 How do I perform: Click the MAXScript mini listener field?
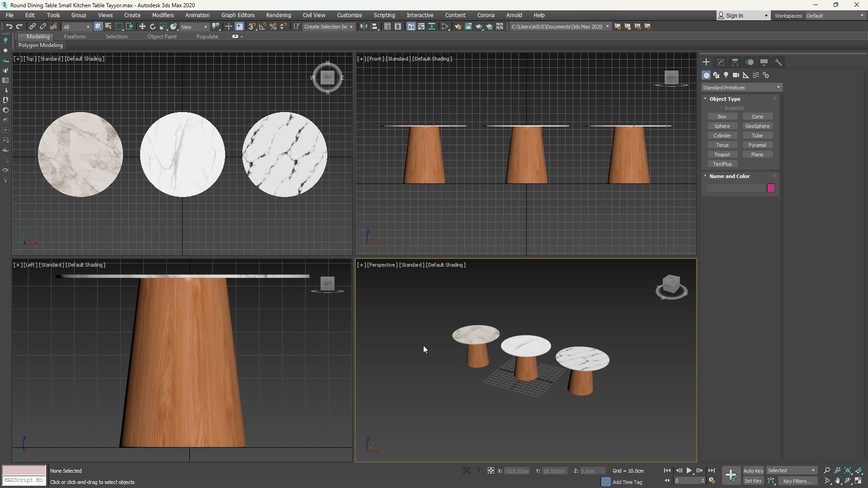pos(24,480)
